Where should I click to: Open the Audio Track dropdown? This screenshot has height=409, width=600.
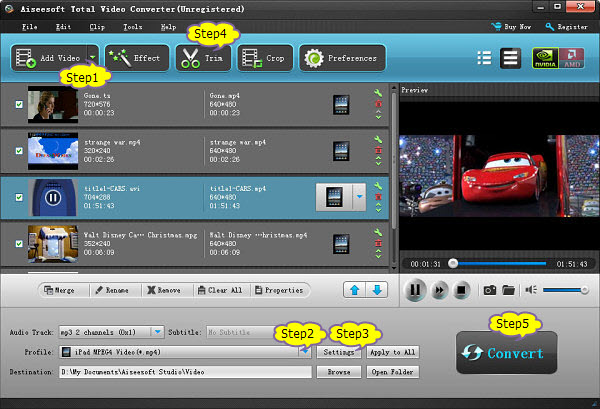157,332
